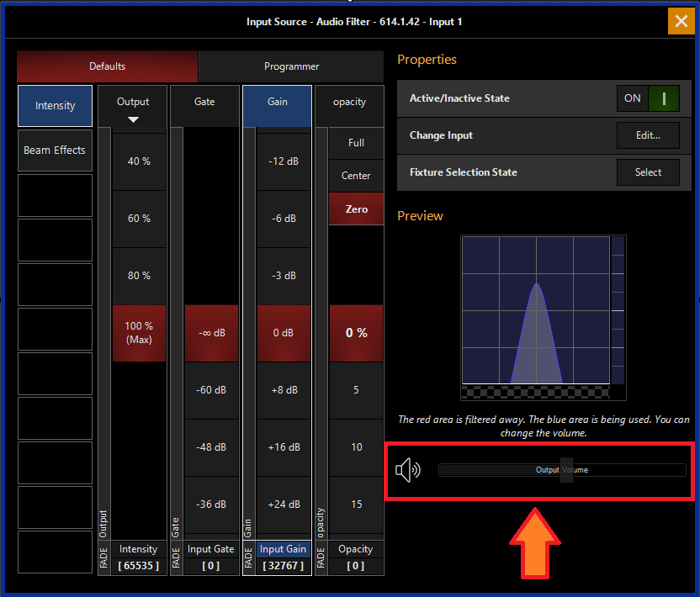Image resolution: width=700 pixels, height=597 pixels.
Task: Click the speaker volume icon
Action: 407,470
